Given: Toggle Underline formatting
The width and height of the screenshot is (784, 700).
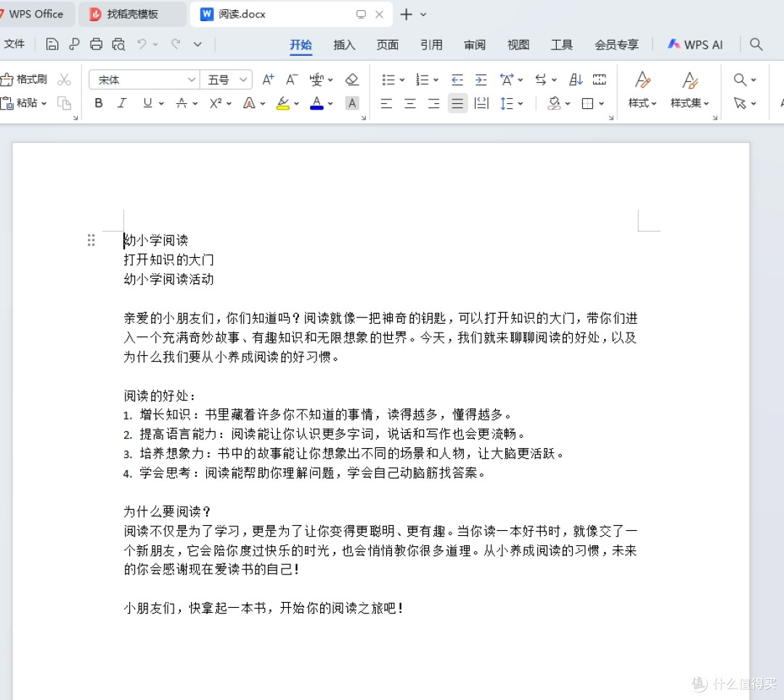Looking at the screenshot, I should point(147,103).
